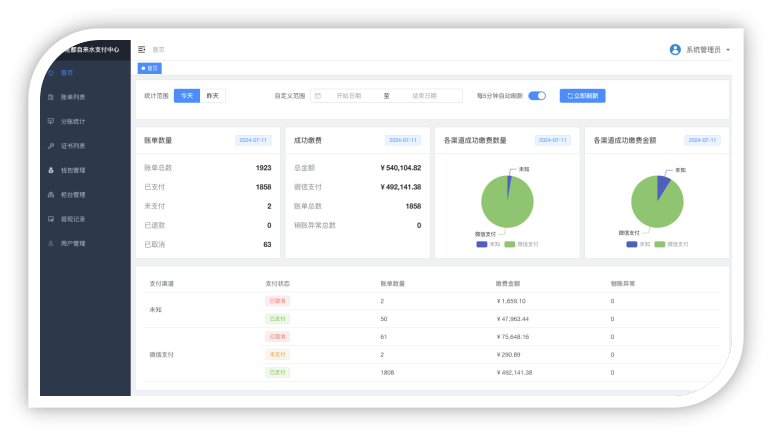Select 今天 as the statistics range
Screen dimensions: 772x436
(x=187, y=96)
